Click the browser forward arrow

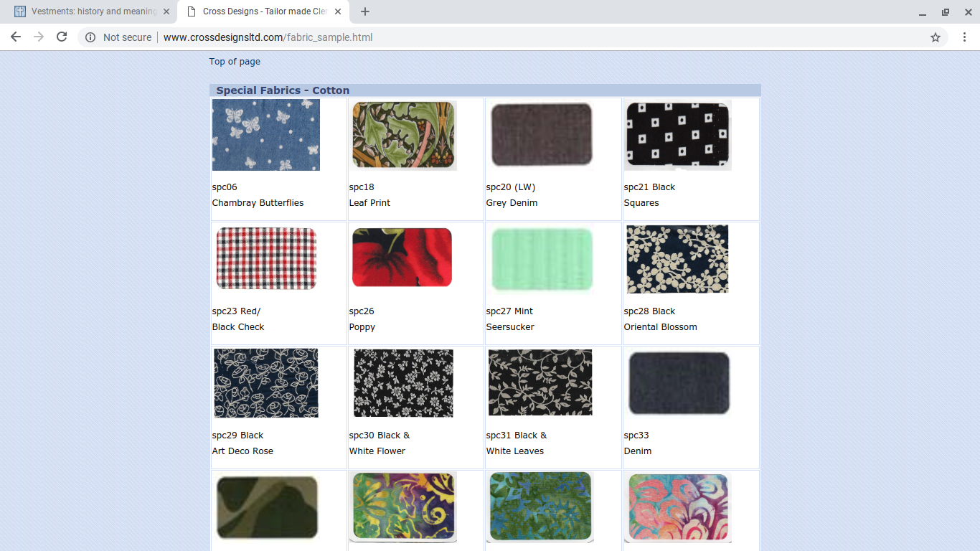click(39, 37)
